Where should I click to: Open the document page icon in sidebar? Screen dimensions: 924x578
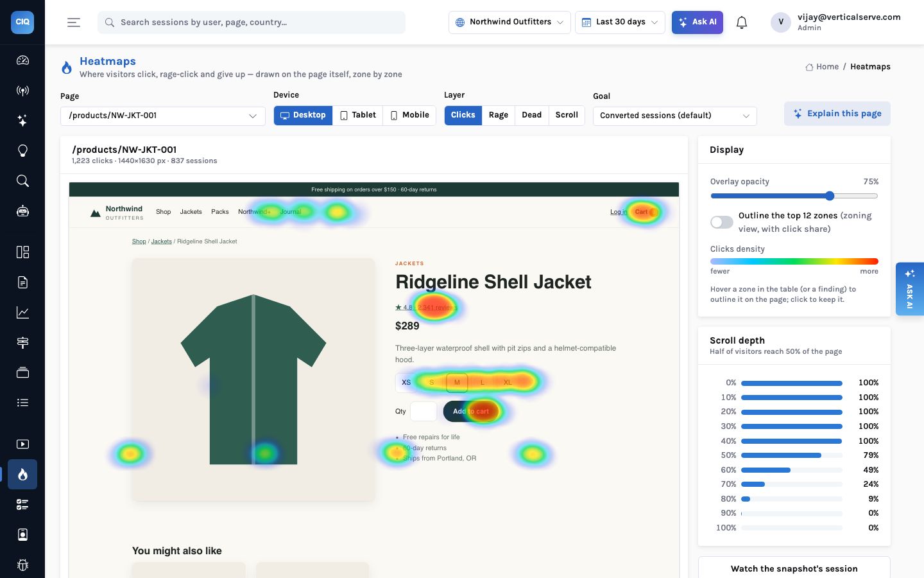click(22, 282)
